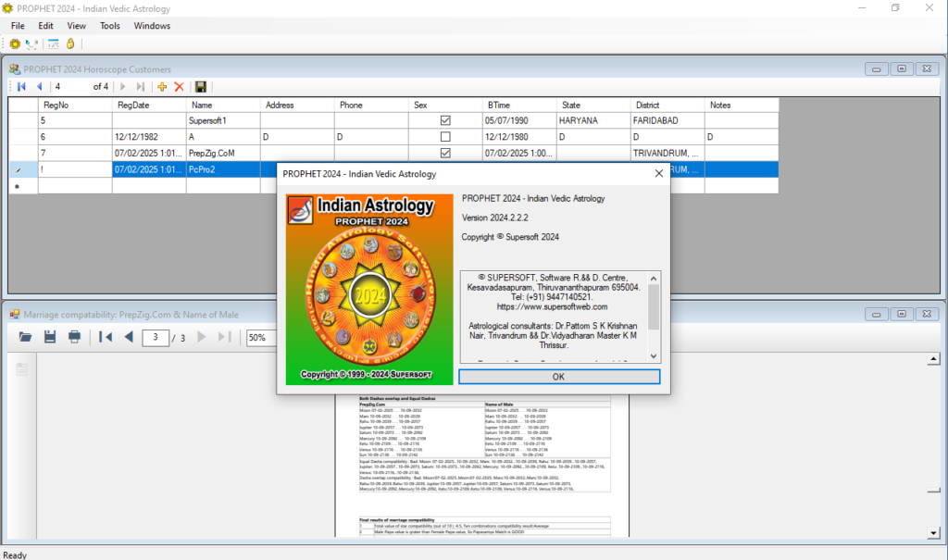Click up arrow of About text scrollbar

pos(654,279)
